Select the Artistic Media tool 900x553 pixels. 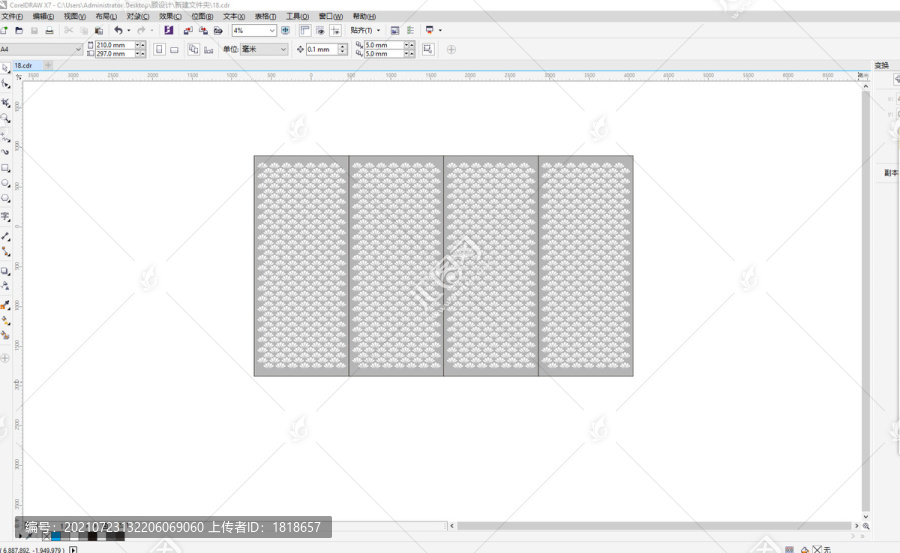pos(5,152)
